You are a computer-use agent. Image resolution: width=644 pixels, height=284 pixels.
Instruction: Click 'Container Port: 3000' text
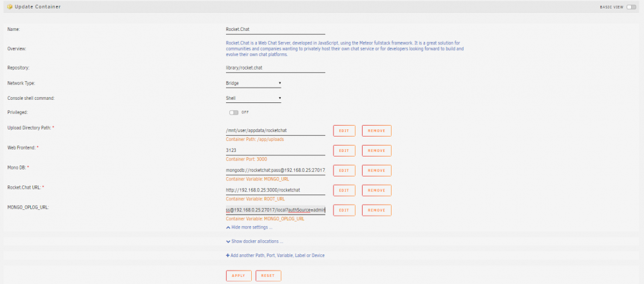(248, 159)
